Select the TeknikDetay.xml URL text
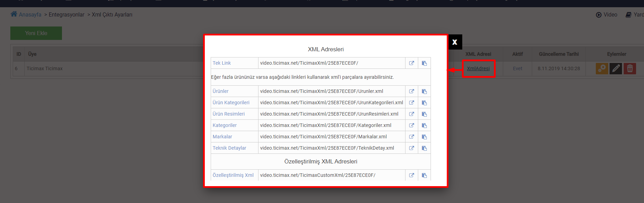 pyautogui.click(x=327, y=148)
